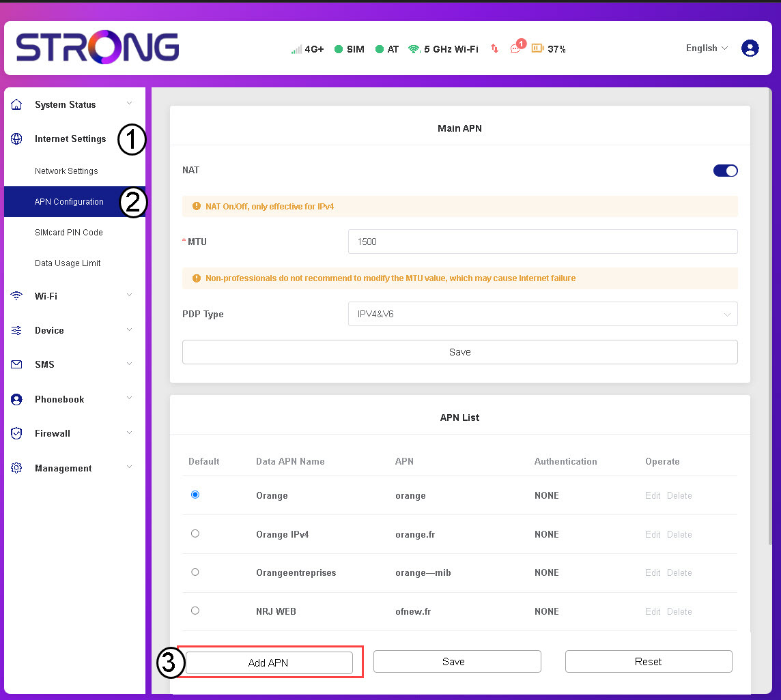Screen dimensions: 781x700
Task: Go to Data Usage Limit page
Action: click(68, 263)
